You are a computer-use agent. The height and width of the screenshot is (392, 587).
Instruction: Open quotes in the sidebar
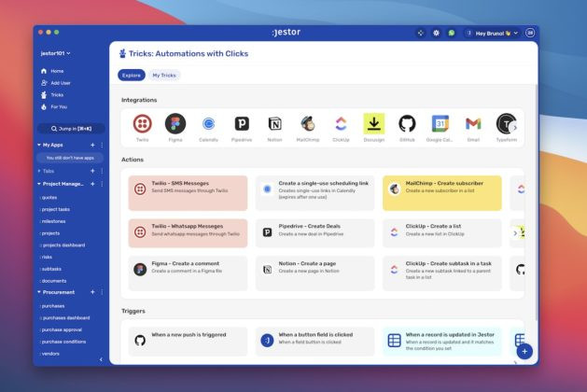pos(49,197)
